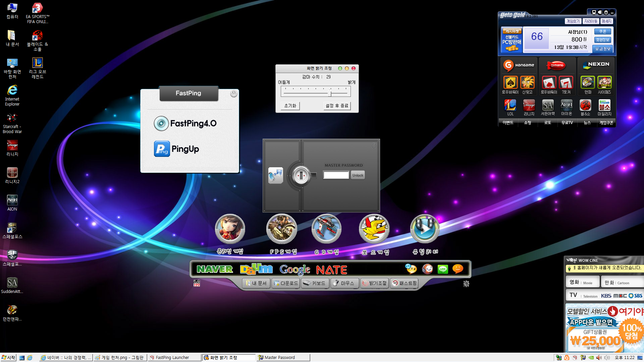Open the League of Legends desktop shortcut

[37, 63]
